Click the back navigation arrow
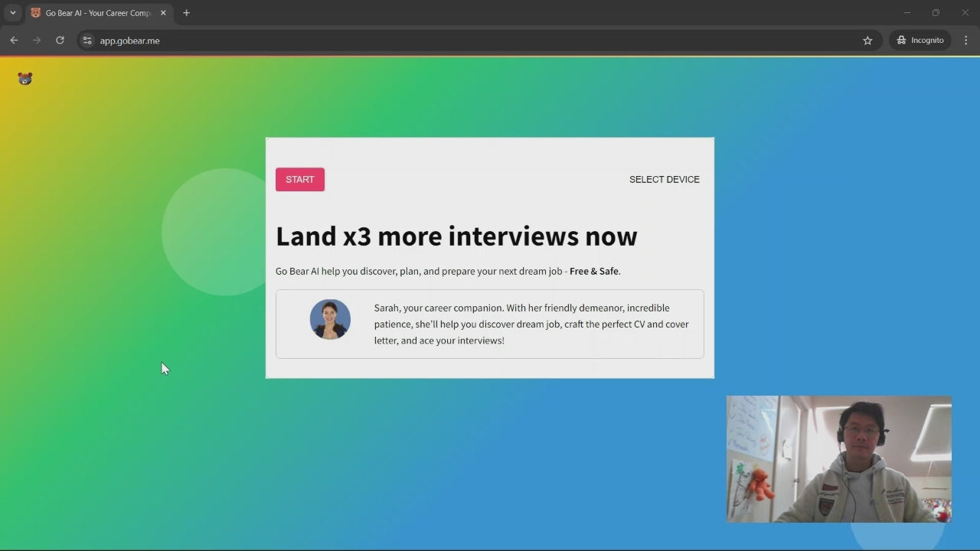 point(14,40)
